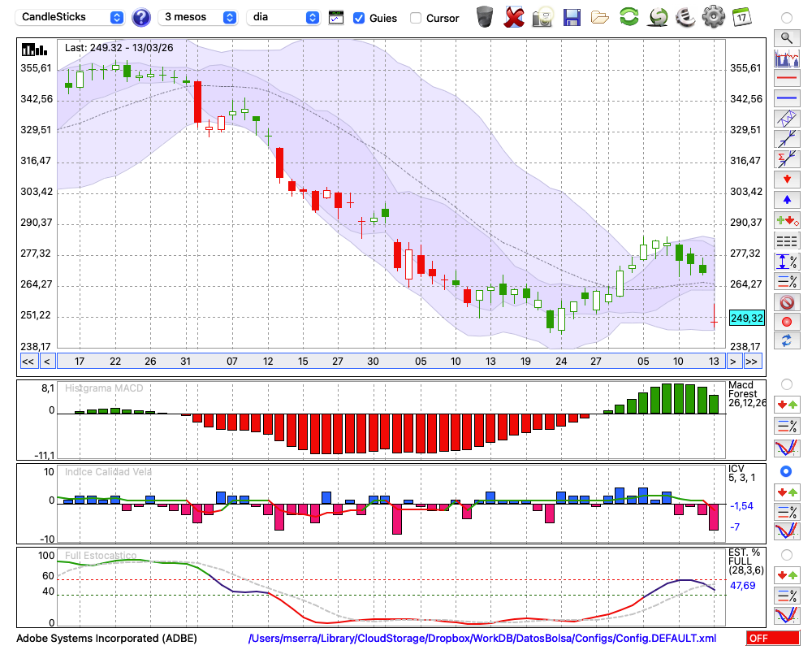
Task: Select the magnifying glass zoom tool
Action: pos(787,38)
